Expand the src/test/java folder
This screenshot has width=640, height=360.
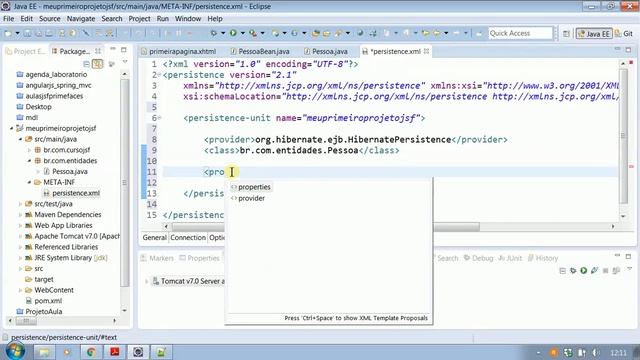tap(20, 204)
